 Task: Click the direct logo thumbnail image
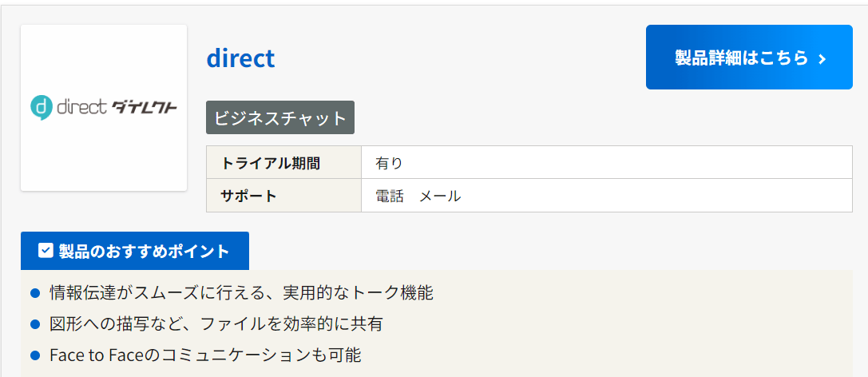coord(104,108)
